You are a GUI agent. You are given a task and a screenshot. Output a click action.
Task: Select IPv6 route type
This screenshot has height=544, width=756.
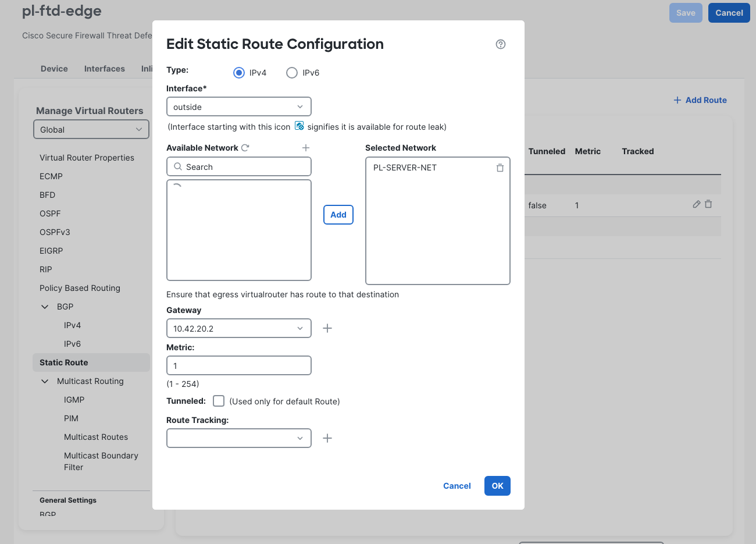point(292,73)
